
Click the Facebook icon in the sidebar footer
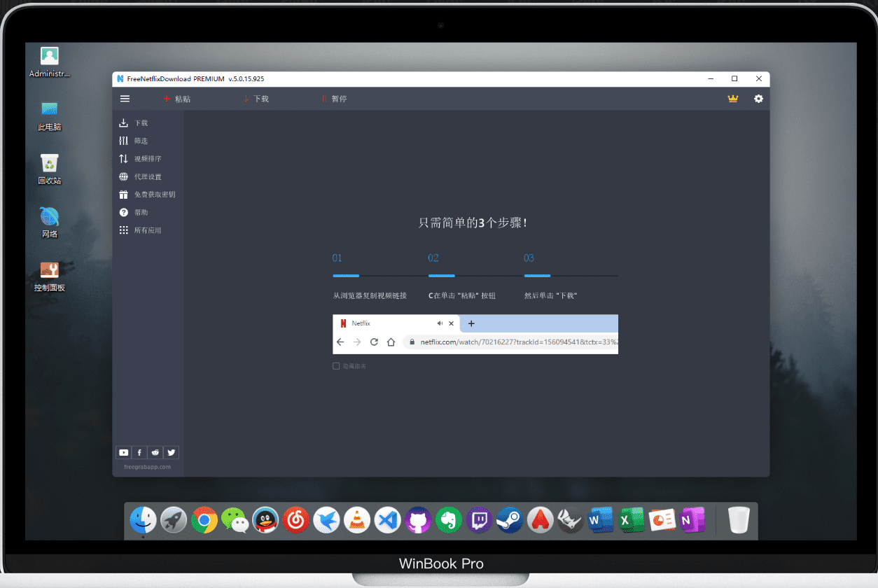[x=139, y=452]
